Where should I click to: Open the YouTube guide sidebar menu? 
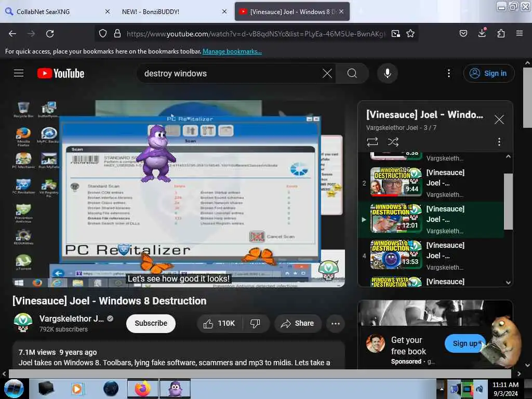[19, 73]
